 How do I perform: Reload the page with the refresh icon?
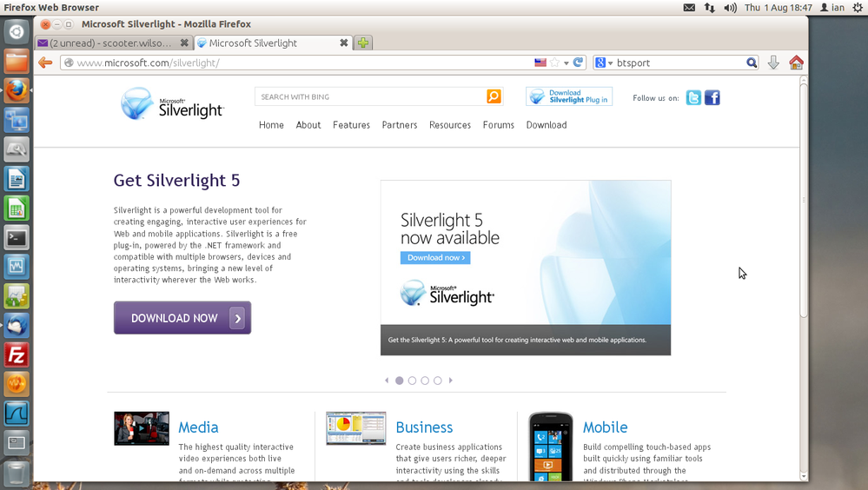[578, 63]
